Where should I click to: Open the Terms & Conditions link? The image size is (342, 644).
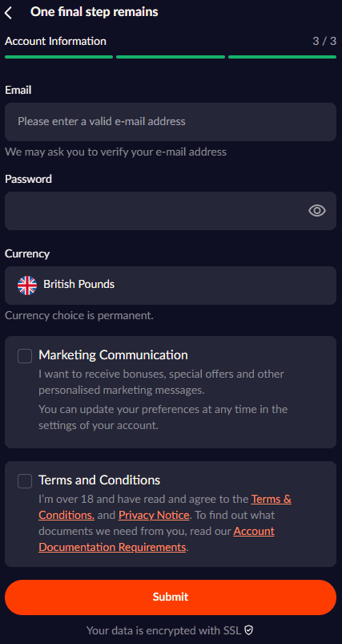coord(165,507)
